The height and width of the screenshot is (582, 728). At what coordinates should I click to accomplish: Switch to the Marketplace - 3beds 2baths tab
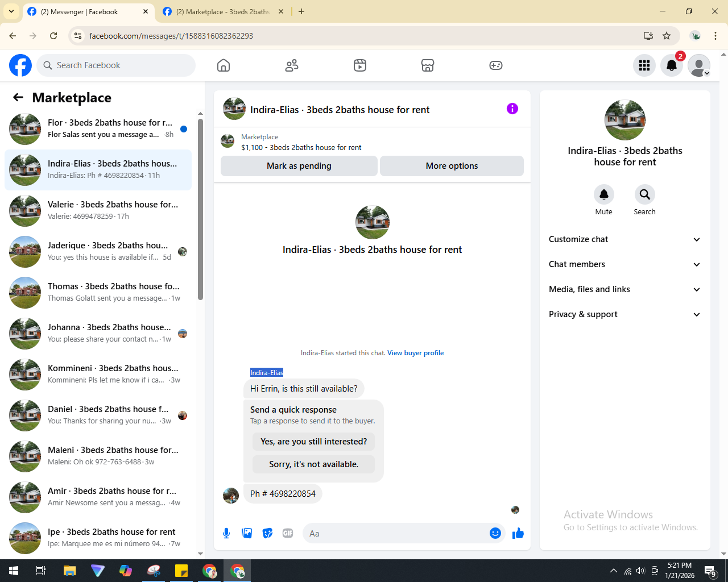(x=224, y=11)
